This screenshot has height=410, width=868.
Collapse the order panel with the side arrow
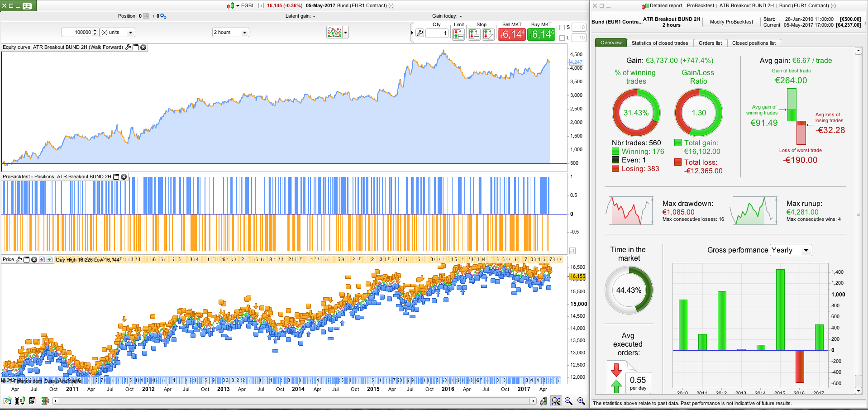coord(412,33)
